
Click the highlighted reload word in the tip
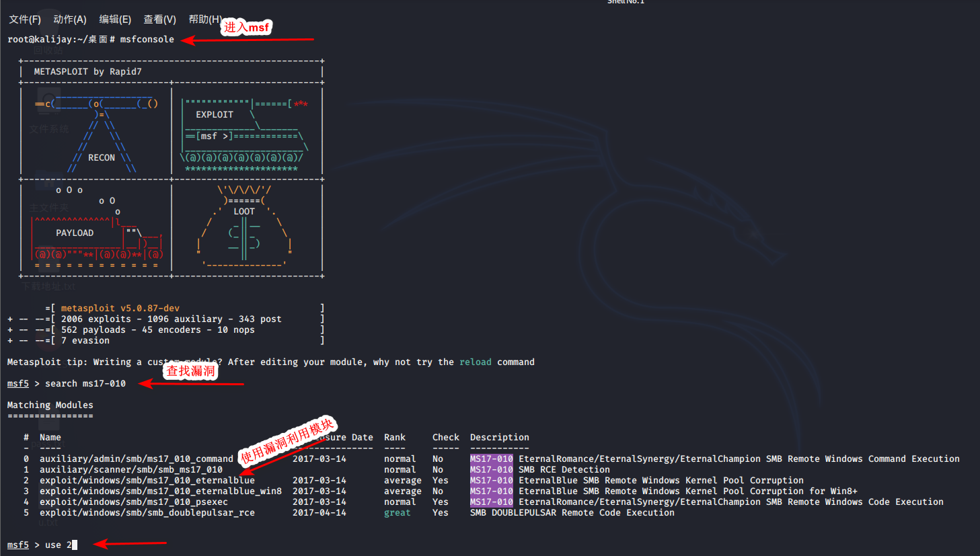pyautogui.click(x=475, y=362)
